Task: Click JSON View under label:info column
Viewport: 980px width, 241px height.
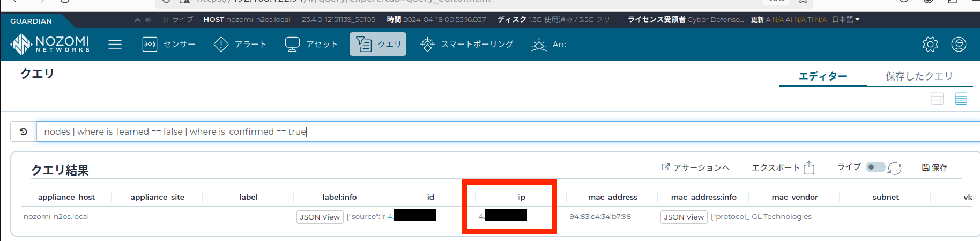Action: coord(320,217)
